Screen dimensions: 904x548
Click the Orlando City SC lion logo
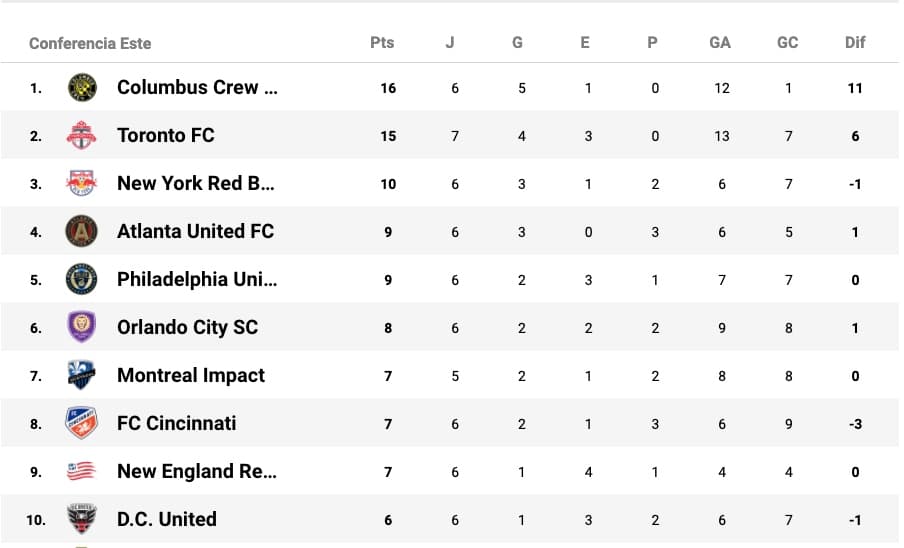click(81, 327)
